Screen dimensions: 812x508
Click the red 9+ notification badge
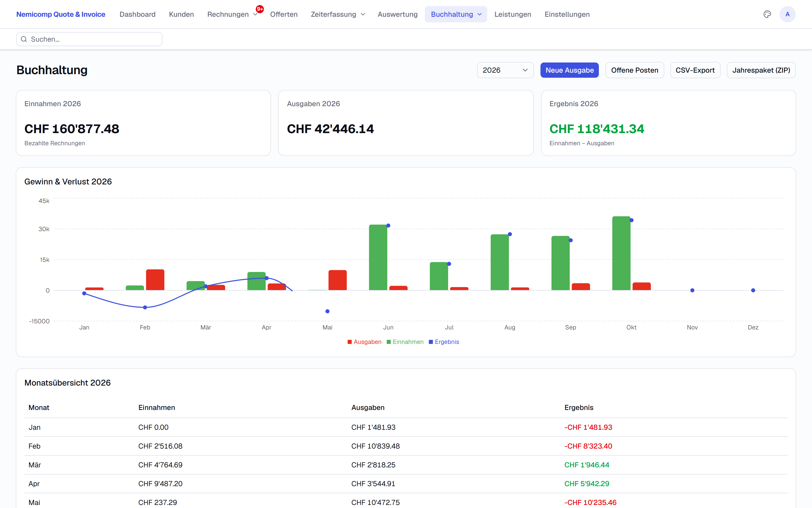(260, 9)
